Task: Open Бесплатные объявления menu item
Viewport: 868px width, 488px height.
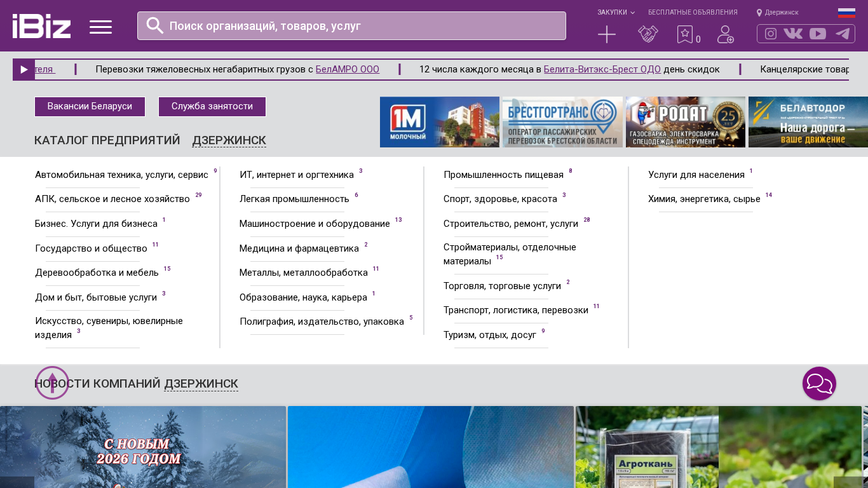Action: [x=693, y=13]
